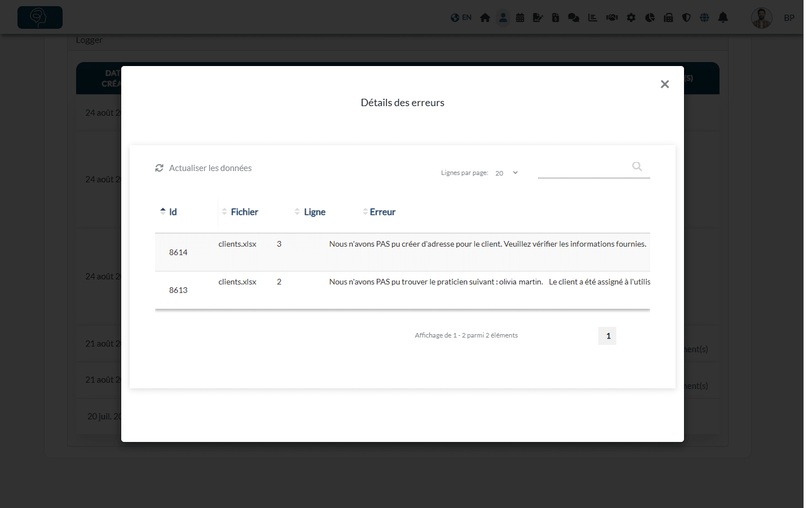The image size is (812, 508).
Task: Open the pie chart icon
Action: pyautogui.click(x=650, y=17)
